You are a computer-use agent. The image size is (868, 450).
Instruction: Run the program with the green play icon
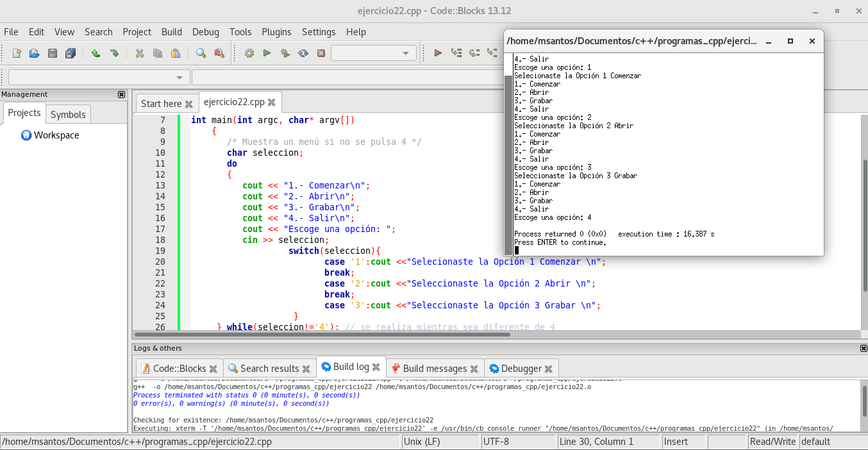[267, 53]
